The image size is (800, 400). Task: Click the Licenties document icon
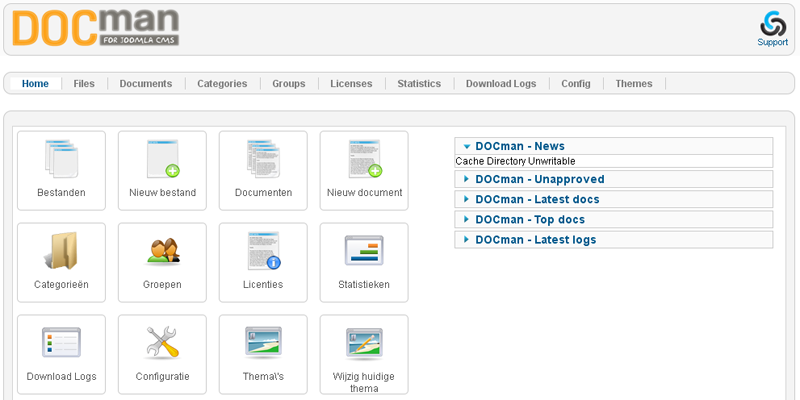pyautogui.click(x=263, y=251)
